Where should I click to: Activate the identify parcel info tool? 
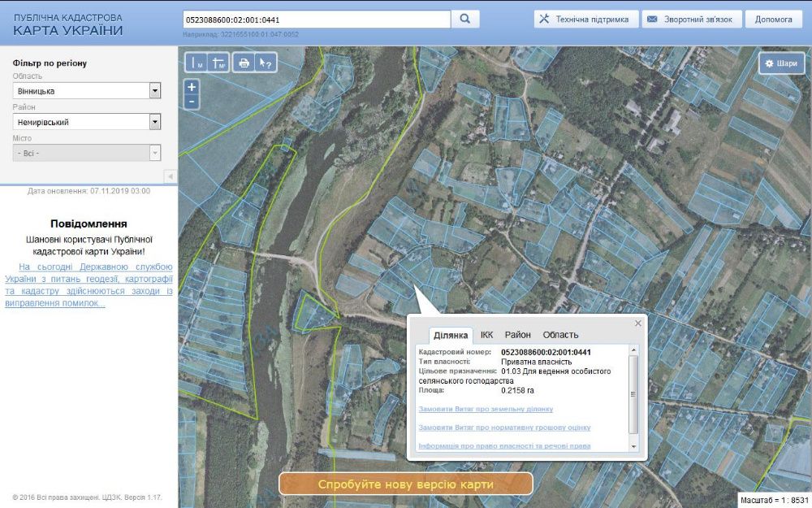tap(266, 63)
